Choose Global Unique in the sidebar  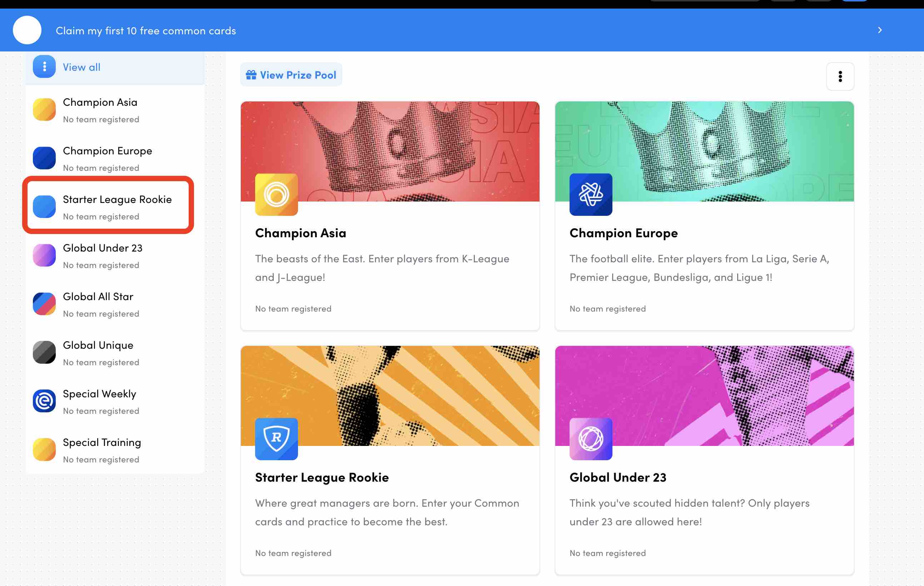coord(115,353)
